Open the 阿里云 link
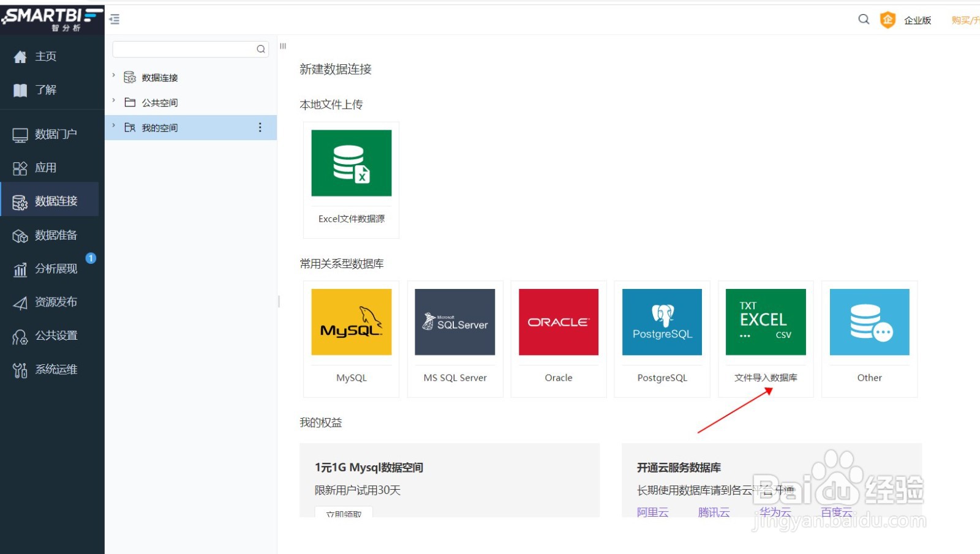 (653, 512)
